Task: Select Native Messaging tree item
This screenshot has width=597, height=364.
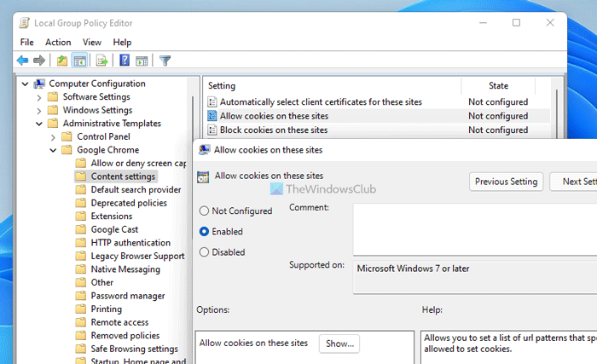Action: [x=125, y=269]
